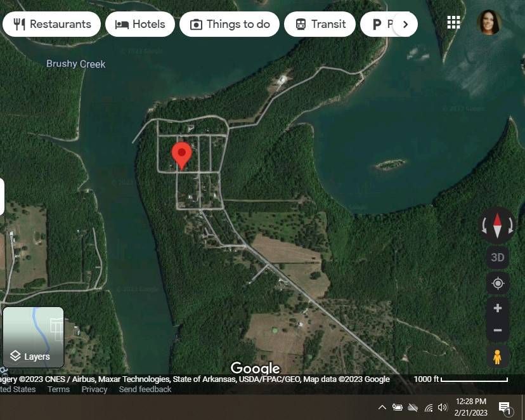The height and width of the screenshot is (420, 525).
Task: Rotate map counterclockwise using compass arrow
Action: pyautogui.click(x=484, y=225)
